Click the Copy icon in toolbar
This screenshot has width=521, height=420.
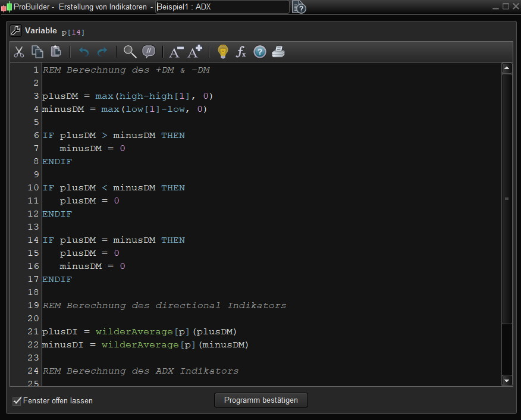37,52
